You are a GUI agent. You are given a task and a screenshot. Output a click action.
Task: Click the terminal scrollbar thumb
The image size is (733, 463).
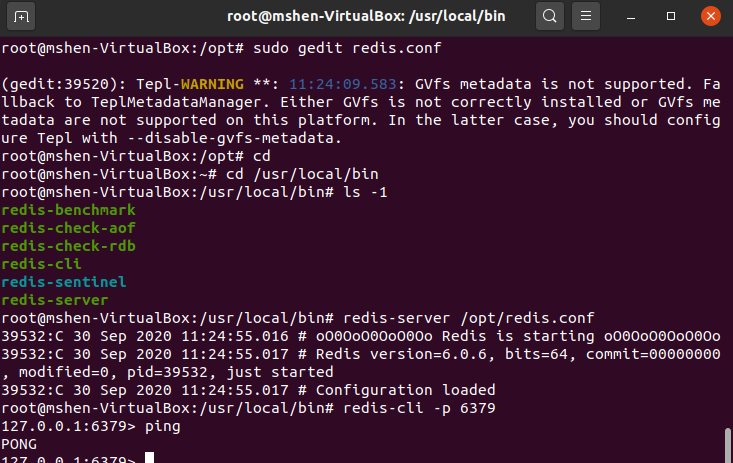click(726, 443)
